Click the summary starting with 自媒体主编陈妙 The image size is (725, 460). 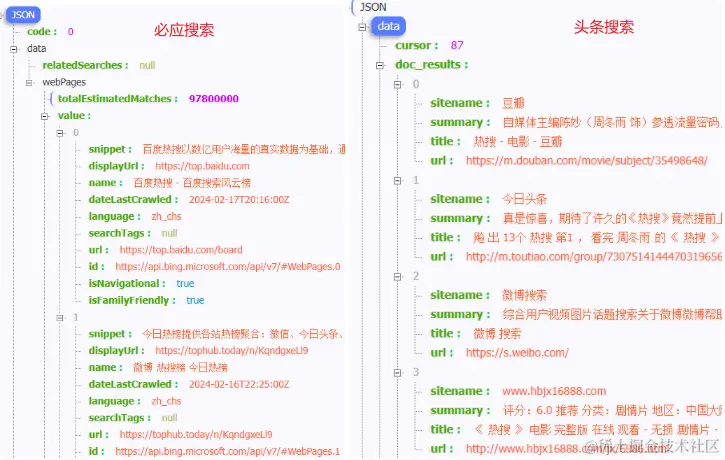[612, 123]
